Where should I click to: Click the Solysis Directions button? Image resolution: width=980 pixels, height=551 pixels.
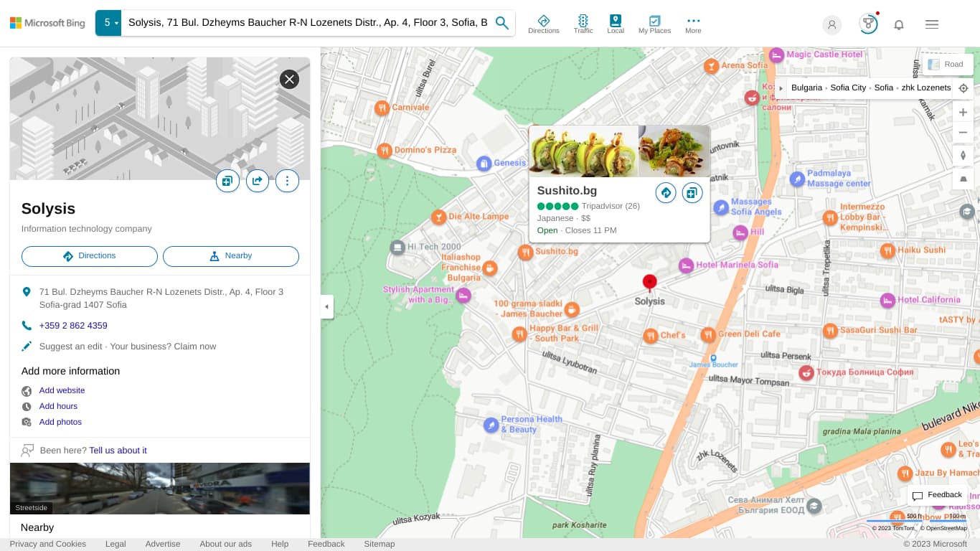(90, 256)
